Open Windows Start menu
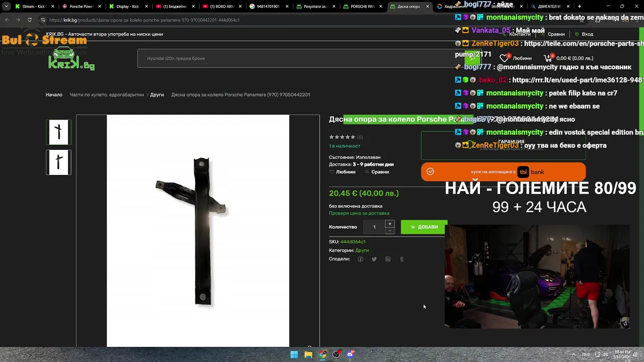The height and width of the screenshot is (362, 644). pos(294,354)
